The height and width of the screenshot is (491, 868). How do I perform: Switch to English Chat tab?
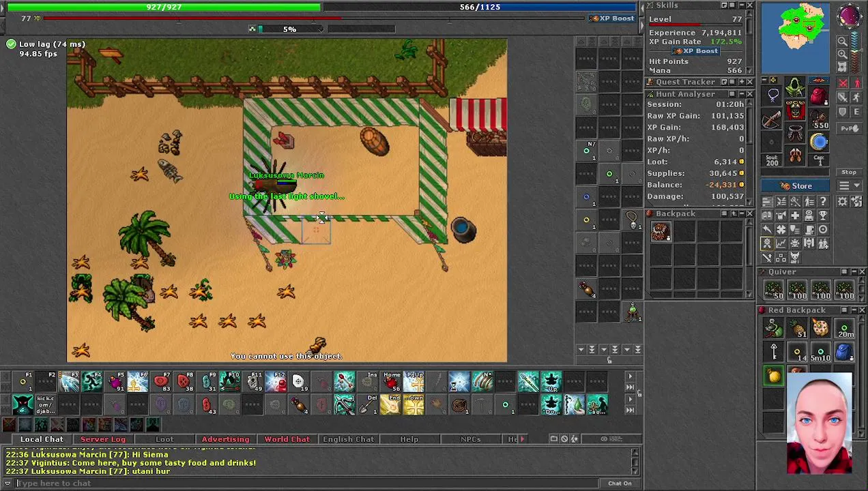(x=348, y=439)
